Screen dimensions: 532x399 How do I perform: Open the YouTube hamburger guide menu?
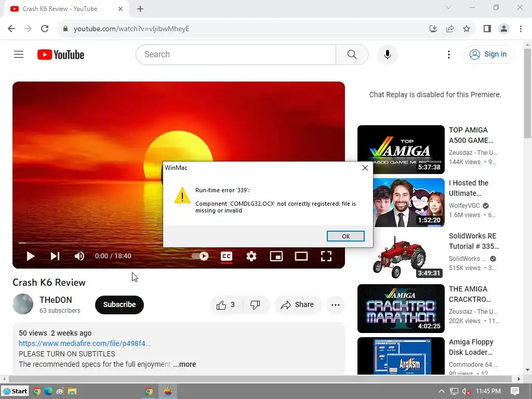click(x=19, y=54)
